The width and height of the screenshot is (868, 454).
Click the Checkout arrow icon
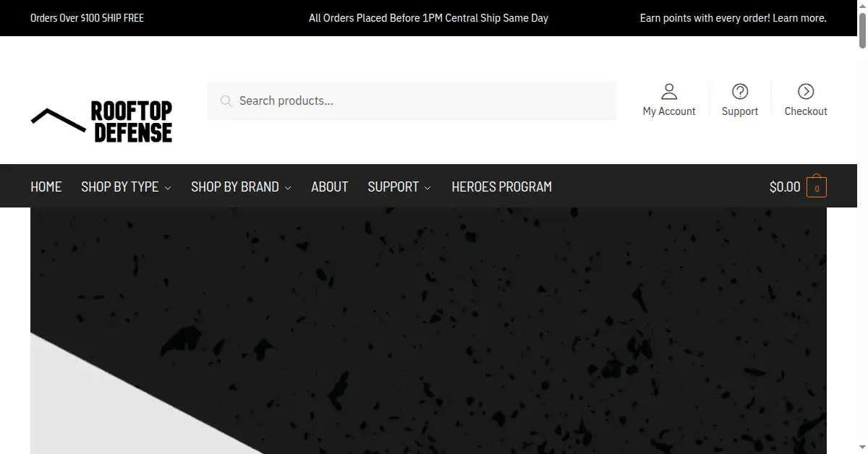(x=806, y=91)
